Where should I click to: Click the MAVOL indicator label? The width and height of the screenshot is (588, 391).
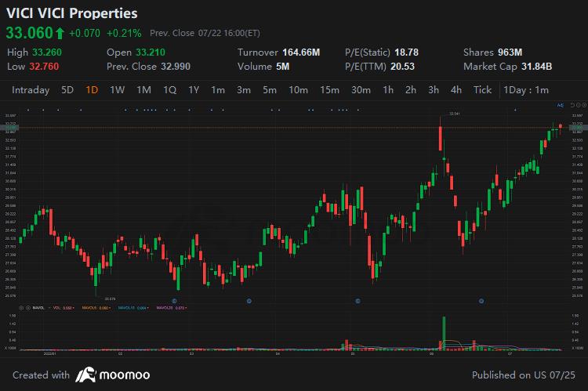(x=38, y=308)
